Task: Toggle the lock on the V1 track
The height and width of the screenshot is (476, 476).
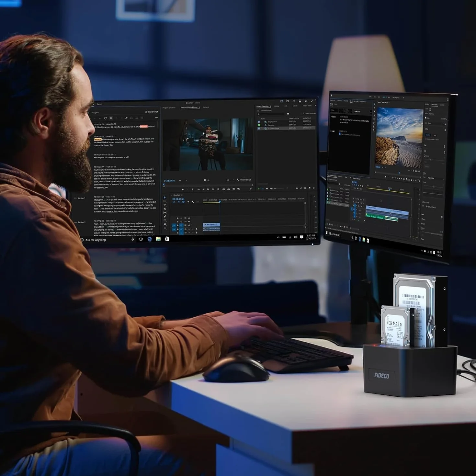Action: click(177, 225)
